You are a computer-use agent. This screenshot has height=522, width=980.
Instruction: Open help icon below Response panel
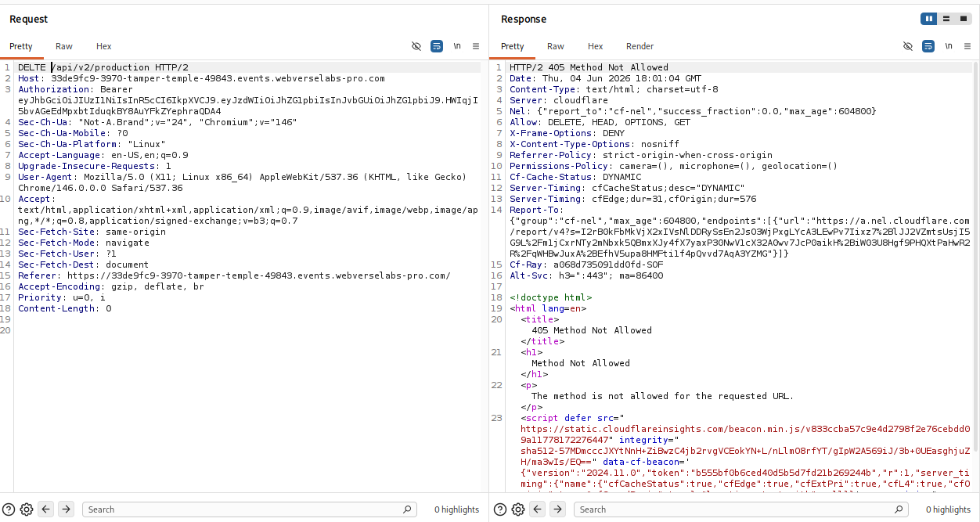tap(500, 509)
